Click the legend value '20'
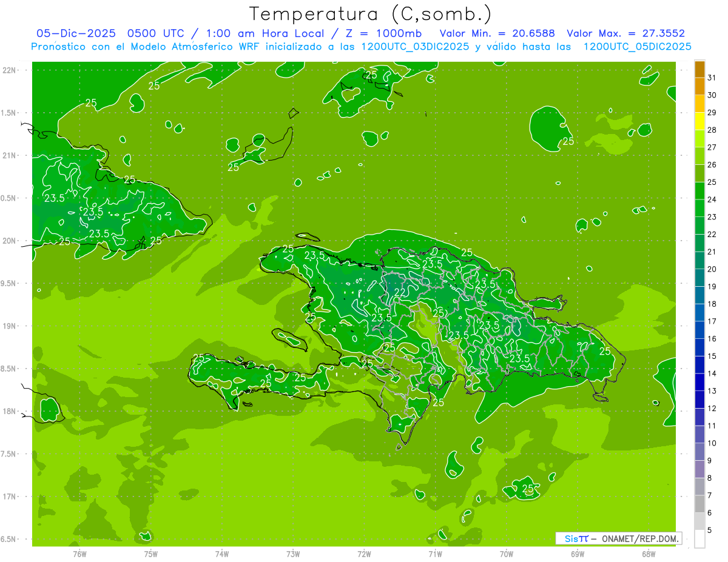The image size is (728, 562). pos(712,269)
